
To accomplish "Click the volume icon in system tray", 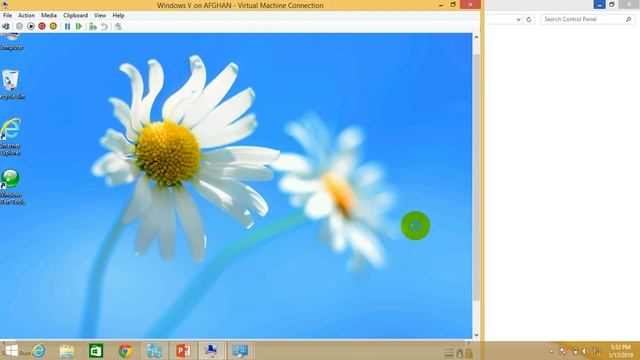I will pyautogui.click(x=584, y=351).
